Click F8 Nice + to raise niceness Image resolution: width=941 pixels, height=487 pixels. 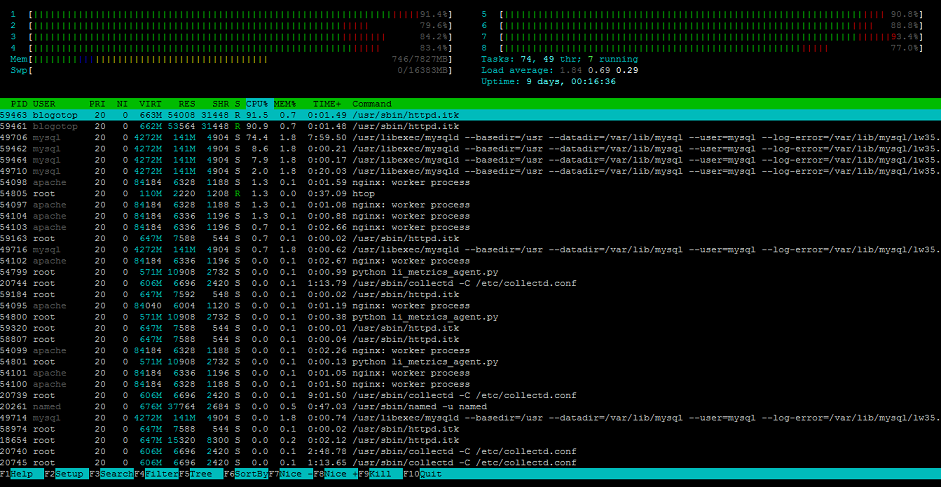335,474
